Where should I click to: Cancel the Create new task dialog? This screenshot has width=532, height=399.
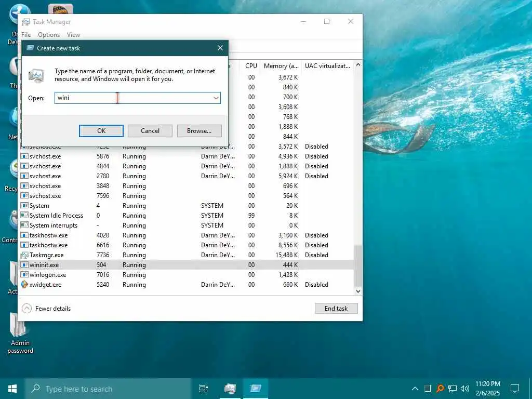(x=150, y=130)
